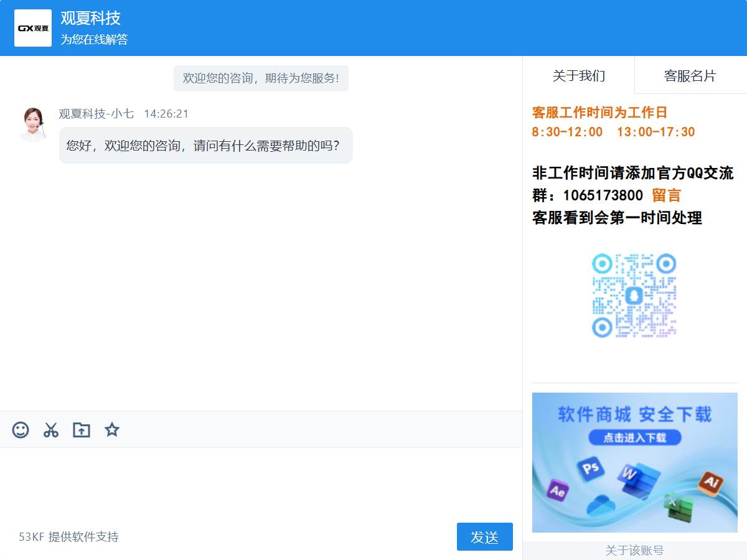Click the file upload folder icon
This screenshot has width=747, height=560.
[x=82, y=430]
